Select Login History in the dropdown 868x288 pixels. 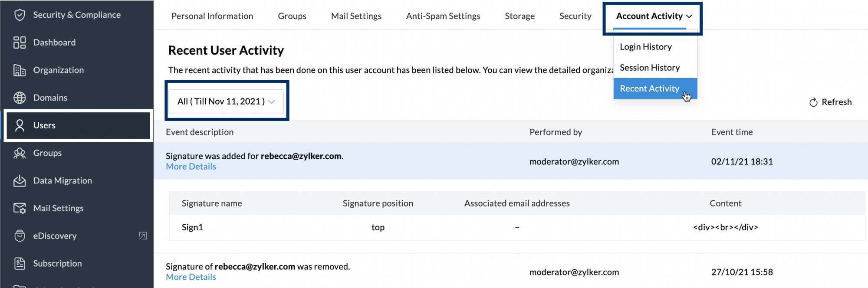[645, 47]
